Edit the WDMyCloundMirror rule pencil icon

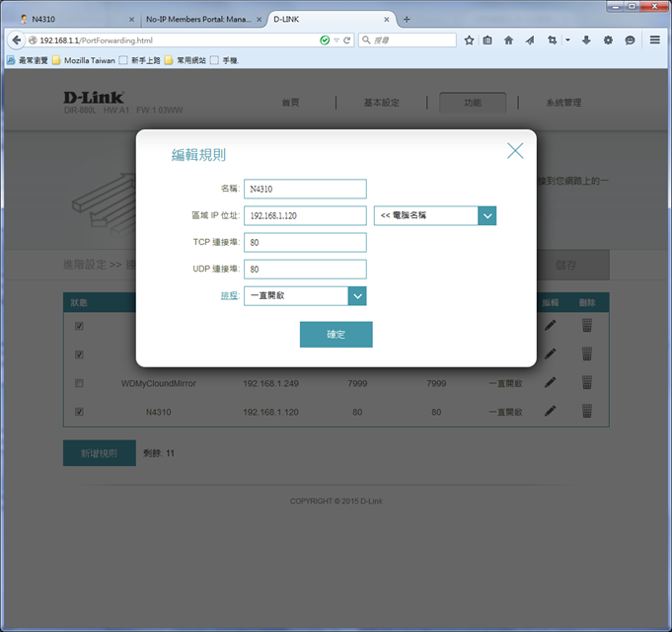[x=551, y=382]
